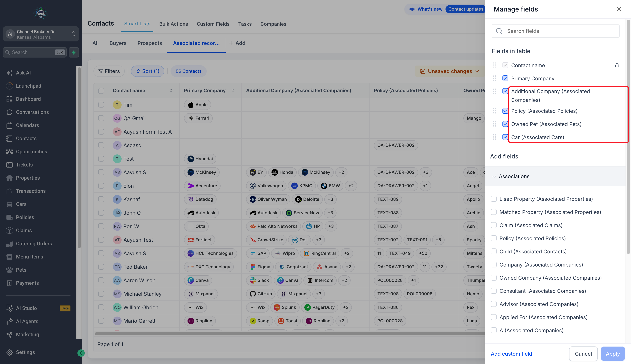631x364 pixels.
Task: Click Cancel in Manage fields
Action: pyautogui.click(x=583, y=354)
